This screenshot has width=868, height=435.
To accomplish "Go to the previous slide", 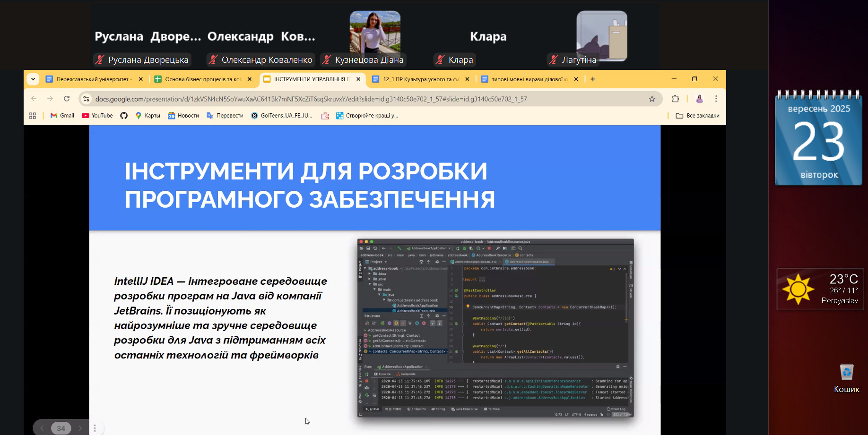I will click(x=42, y=428).
